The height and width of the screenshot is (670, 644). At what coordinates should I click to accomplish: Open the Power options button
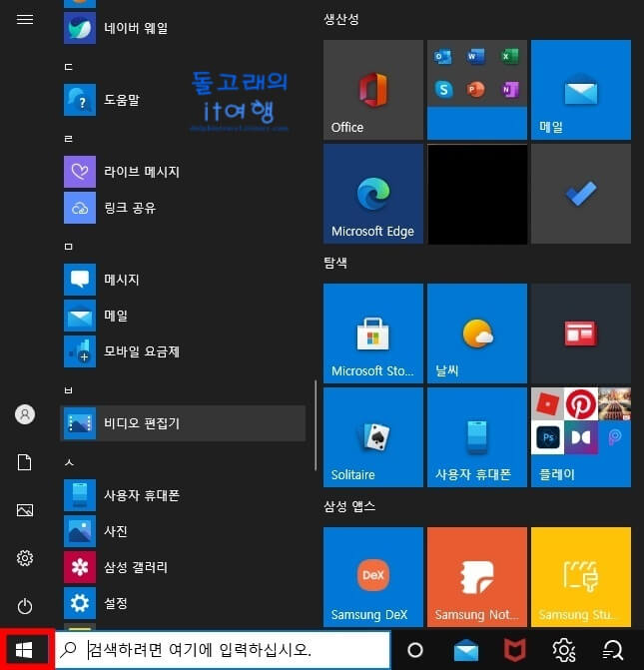pyautogui.click(x=25, y=606)
